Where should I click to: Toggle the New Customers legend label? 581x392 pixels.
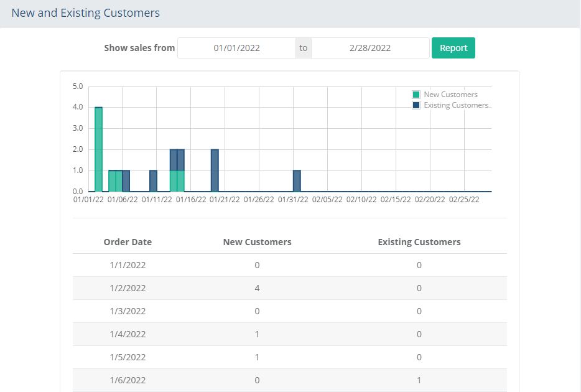click(450, 95)
